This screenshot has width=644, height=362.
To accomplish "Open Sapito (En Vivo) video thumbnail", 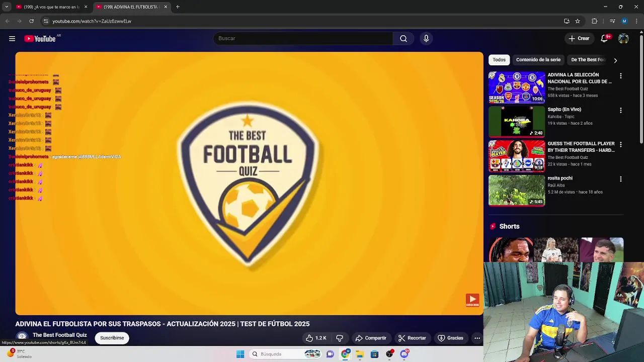I will 517,122.
